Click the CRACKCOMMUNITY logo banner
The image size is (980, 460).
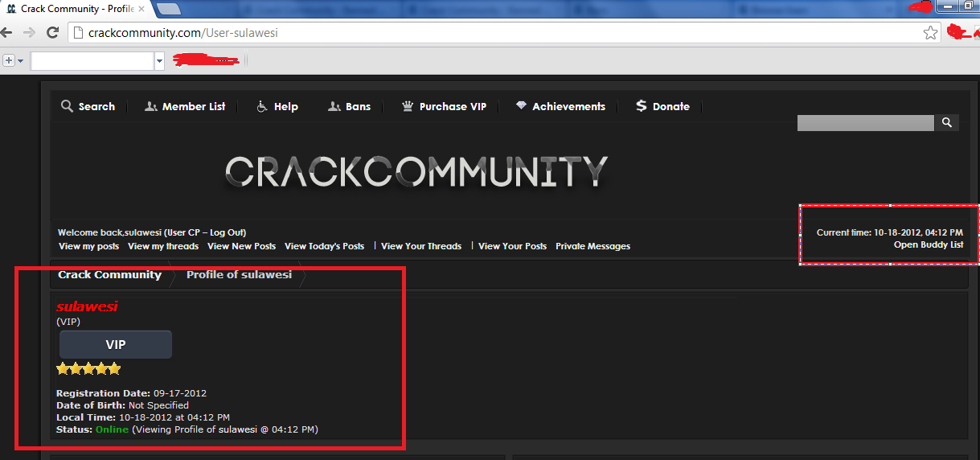pos(416,171)
